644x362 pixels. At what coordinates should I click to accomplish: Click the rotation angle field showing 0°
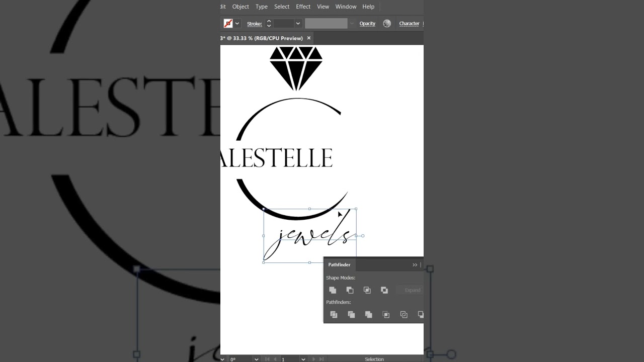click(x=240, y=359)
